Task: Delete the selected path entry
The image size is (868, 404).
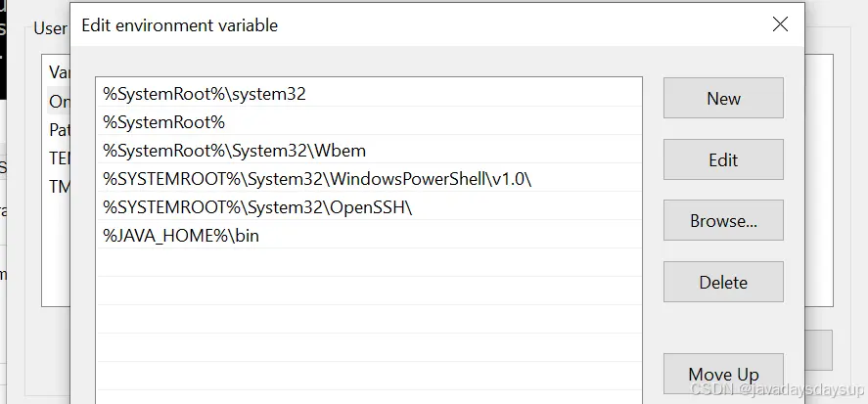Action: [723, 283]
